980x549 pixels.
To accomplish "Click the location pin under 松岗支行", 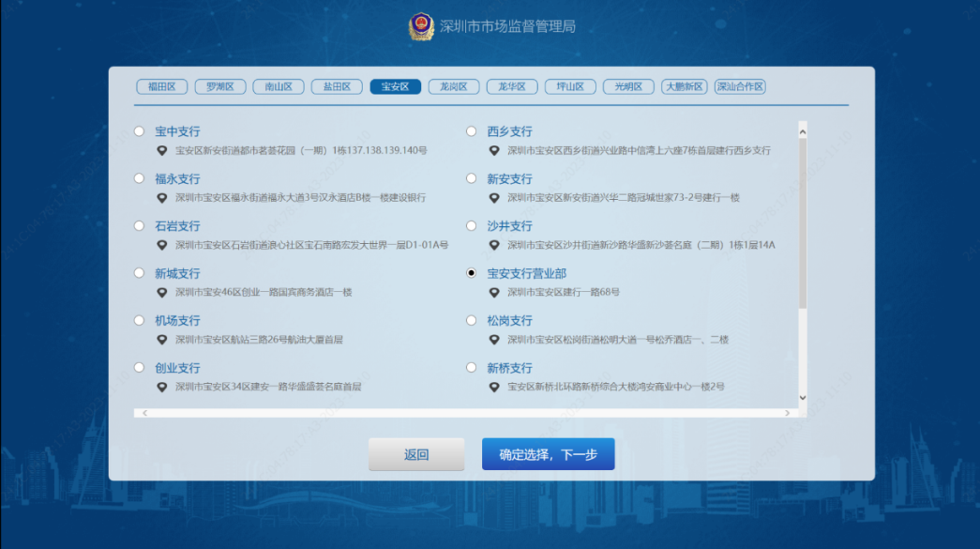I will click(494, 340).
